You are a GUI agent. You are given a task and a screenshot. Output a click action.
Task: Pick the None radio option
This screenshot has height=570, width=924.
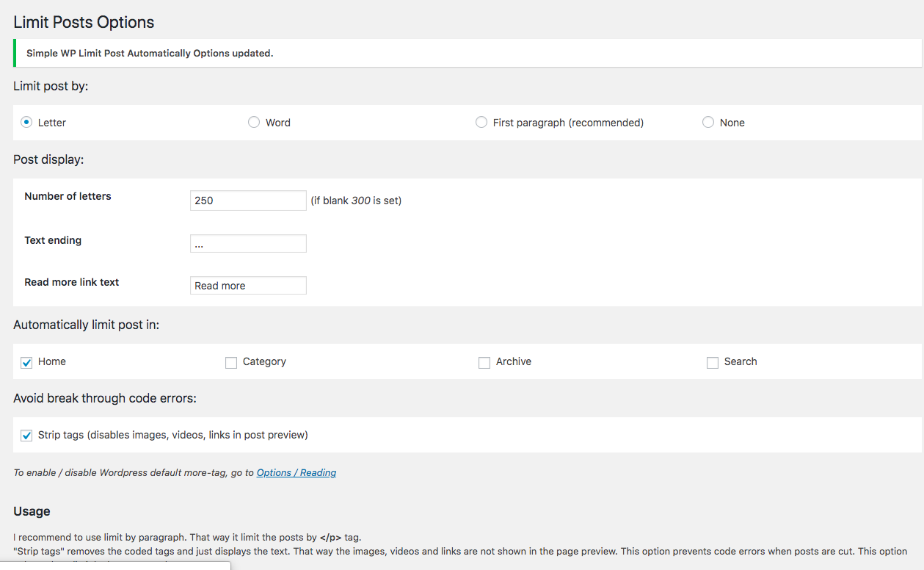pos(708,123)
